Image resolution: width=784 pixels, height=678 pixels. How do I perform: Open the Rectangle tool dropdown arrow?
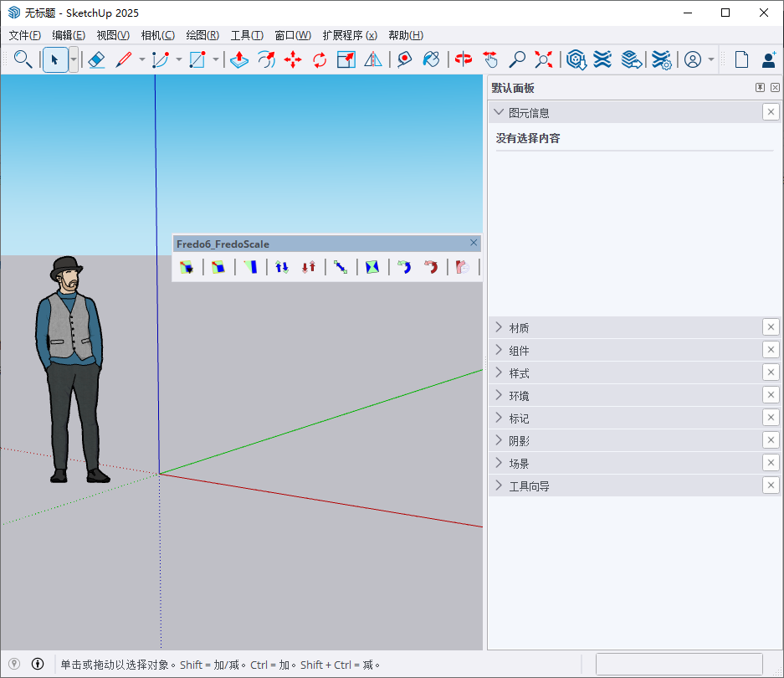pyautogui.click(x=215, y=59)
